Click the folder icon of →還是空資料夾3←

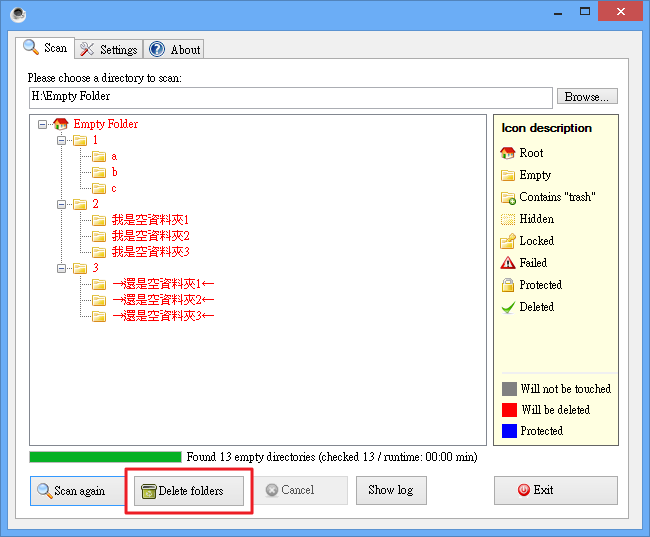pyautogui.click(x=99, y=316)
